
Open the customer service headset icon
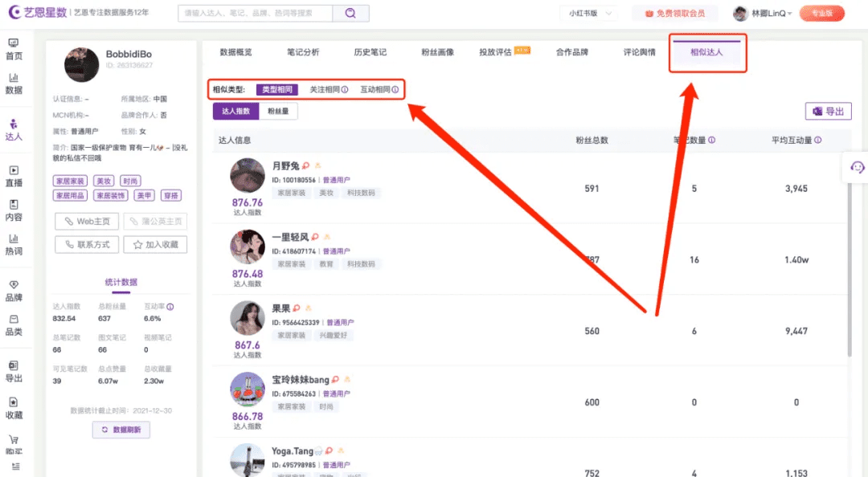[x=857, y=167]
